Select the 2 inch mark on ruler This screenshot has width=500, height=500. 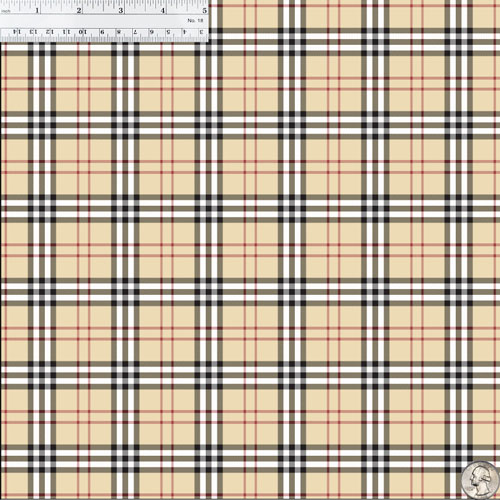click(x=79, y=10)
